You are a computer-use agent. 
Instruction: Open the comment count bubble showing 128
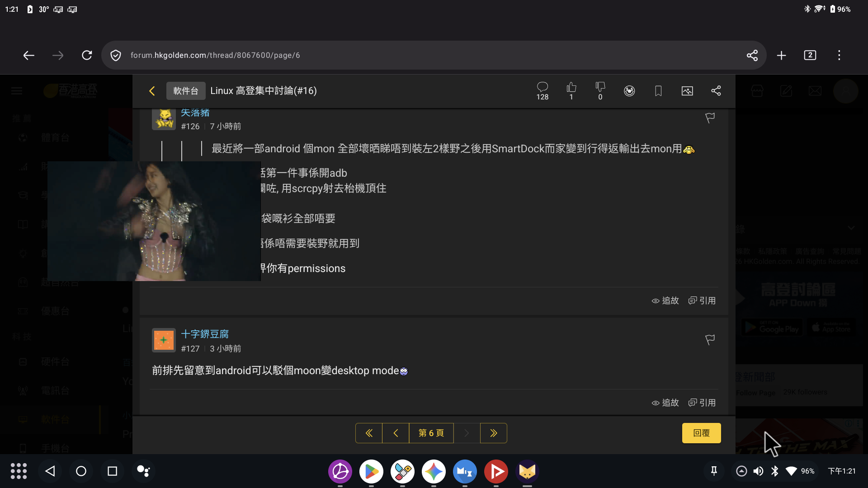click(542, 90)
